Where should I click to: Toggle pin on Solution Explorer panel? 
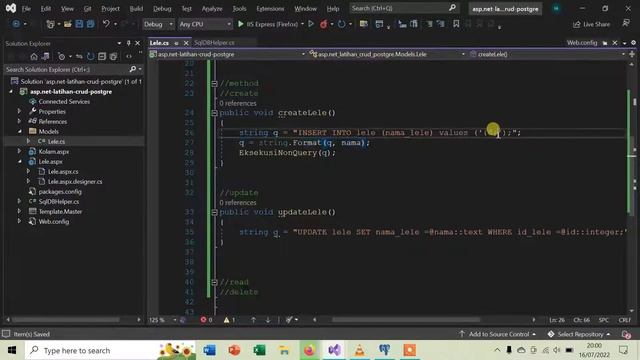[129, 43]
